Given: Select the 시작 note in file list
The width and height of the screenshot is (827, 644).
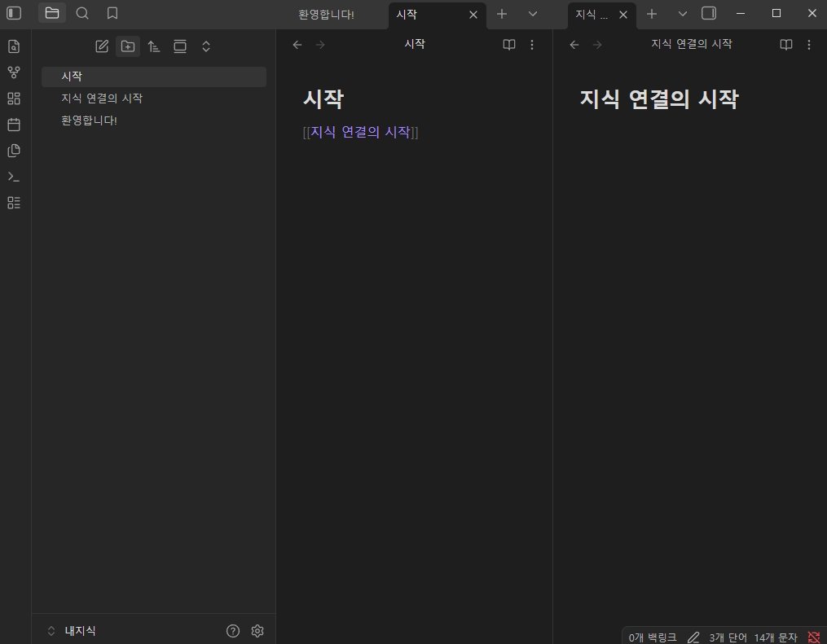Looking at the screenshot, I should 154,77.
